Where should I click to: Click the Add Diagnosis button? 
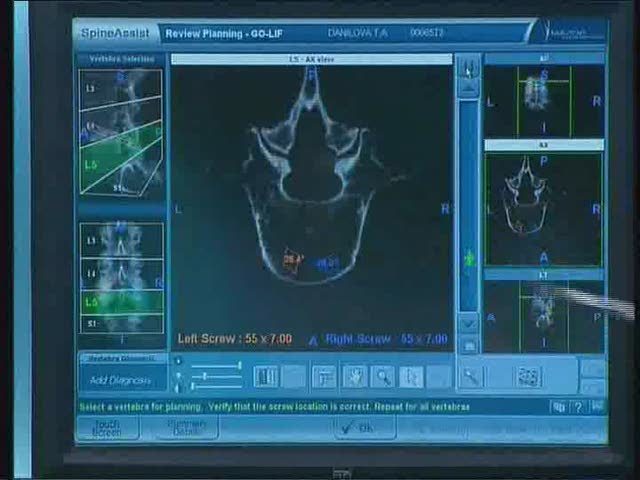click(x=120, y=380)
